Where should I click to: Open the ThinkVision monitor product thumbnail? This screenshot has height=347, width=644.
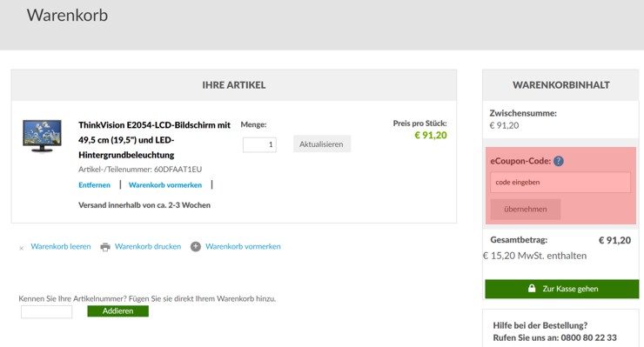pos(42,136)
